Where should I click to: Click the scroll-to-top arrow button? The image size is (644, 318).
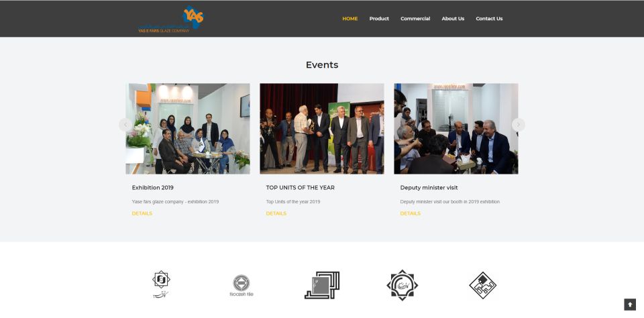630,305
